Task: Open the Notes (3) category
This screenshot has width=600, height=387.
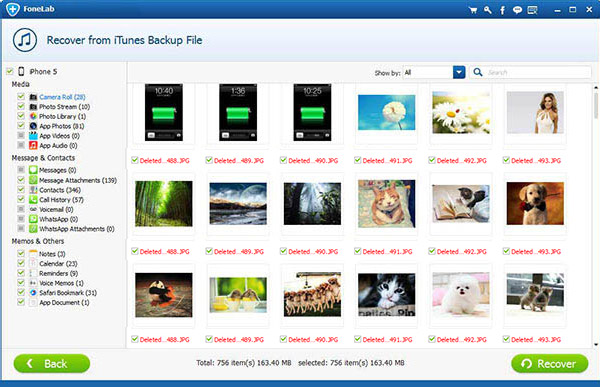Action: tap(52, 254)
